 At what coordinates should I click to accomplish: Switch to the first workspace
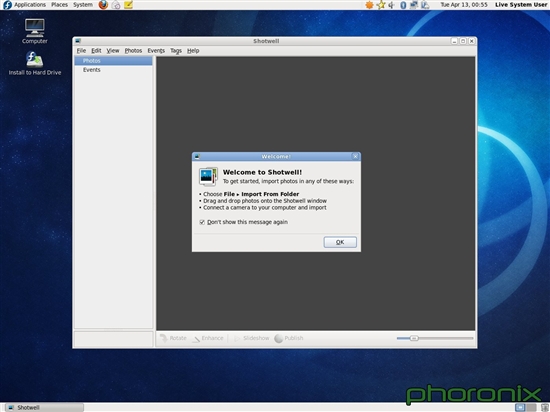tap(520, 407)
